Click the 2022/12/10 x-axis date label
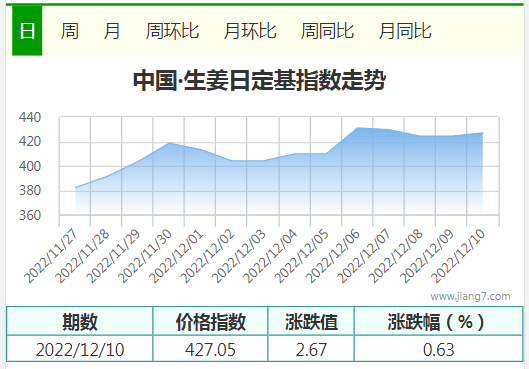 point(458,256)
